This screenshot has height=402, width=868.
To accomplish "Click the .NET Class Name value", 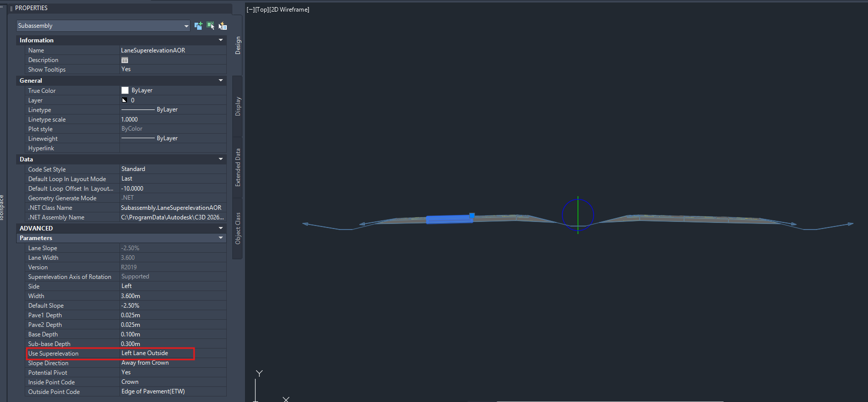I will click(x=173, y=207).
